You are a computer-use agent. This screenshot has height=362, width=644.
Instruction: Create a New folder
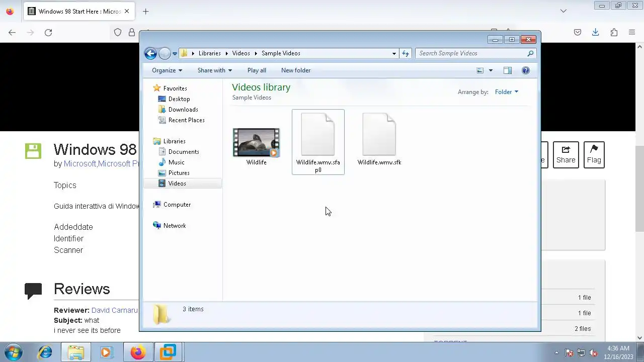[296, 70]
